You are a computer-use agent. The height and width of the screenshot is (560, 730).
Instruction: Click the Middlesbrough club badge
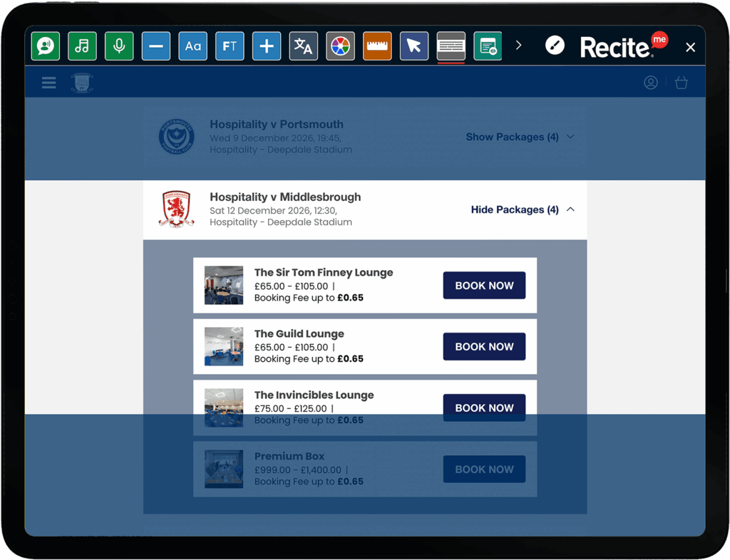click(x=177, y=209)
